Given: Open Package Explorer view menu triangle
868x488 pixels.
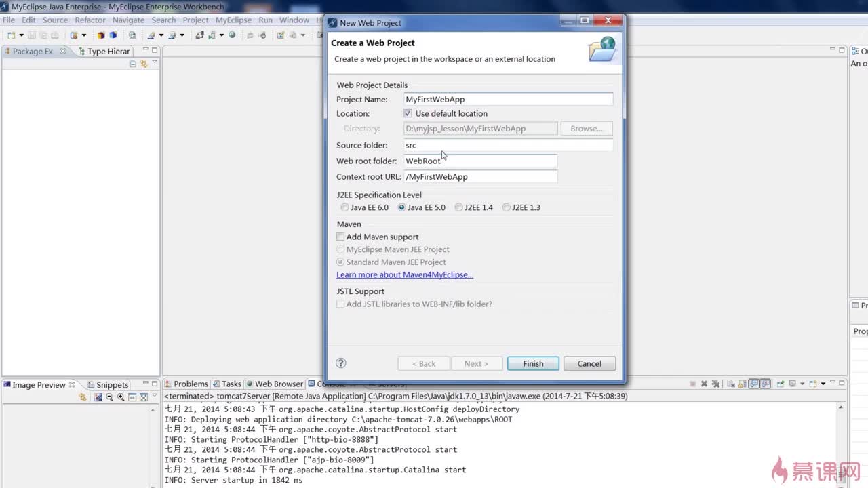Looking at the screenshot, I should [x=155, y=62].
